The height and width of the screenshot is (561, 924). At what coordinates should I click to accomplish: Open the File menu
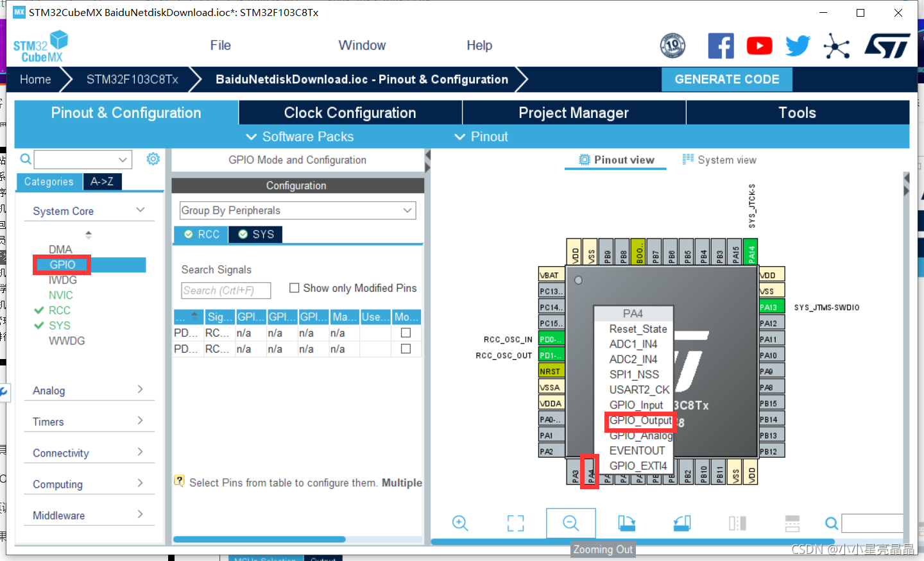point(220,46)
